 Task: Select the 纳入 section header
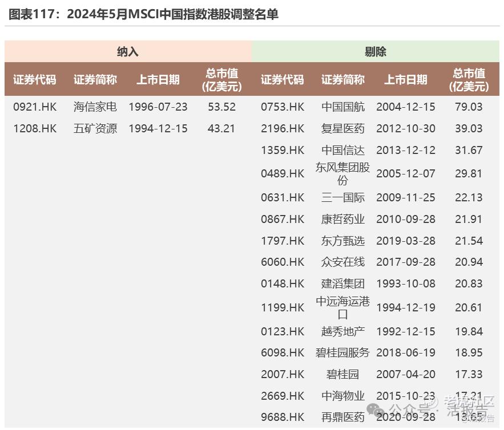click(128, 51)
